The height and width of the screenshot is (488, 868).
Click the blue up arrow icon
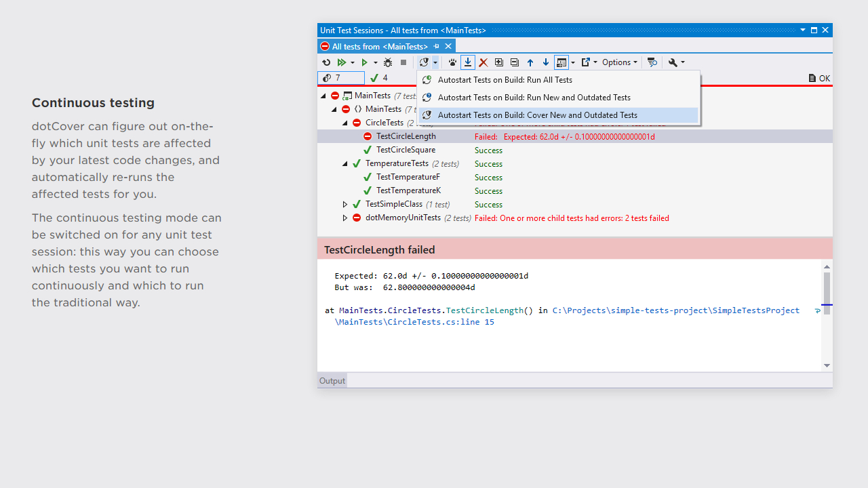[530, 62]
